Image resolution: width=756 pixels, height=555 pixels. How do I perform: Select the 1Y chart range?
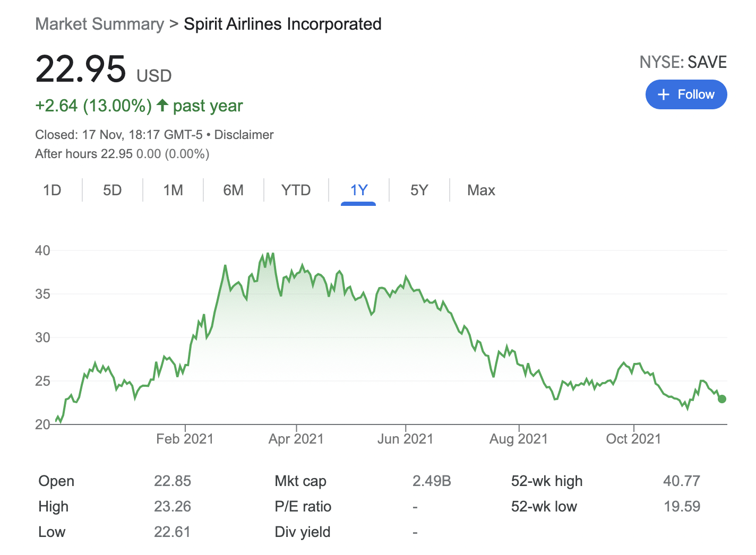(x=359, y=190)
